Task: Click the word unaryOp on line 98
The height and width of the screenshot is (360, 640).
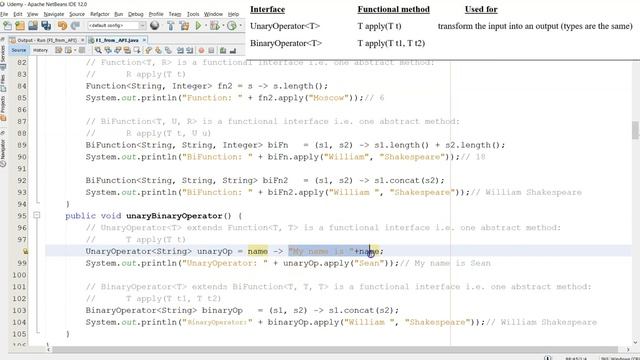Action: point(215,251)
